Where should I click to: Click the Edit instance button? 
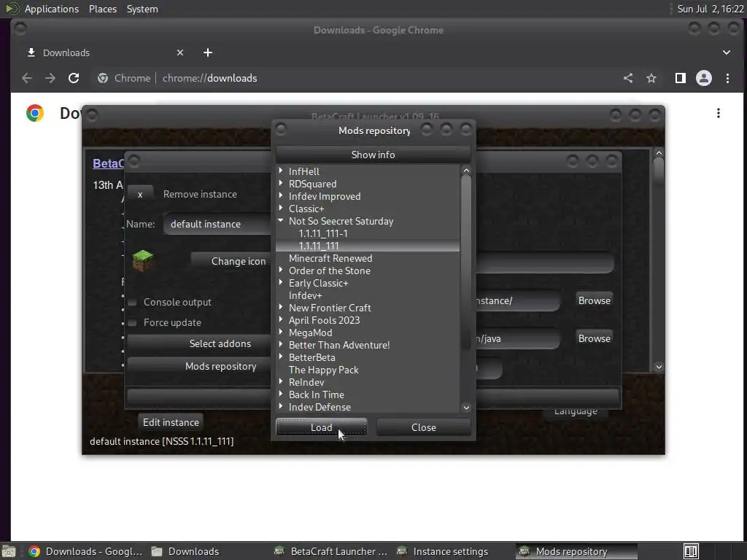point(171,422)
